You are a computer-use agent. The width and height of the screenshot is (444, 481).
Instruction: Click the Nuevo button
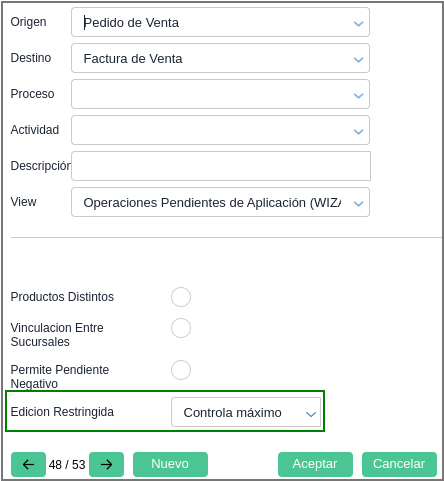click(x=170, y=464)
